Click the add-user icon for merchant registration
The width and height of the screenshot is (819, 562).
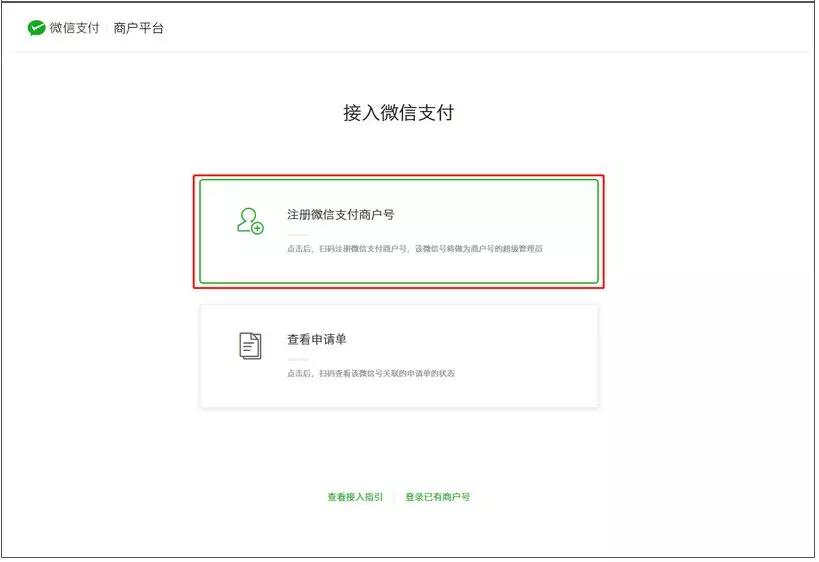click(x=250, y=221)
